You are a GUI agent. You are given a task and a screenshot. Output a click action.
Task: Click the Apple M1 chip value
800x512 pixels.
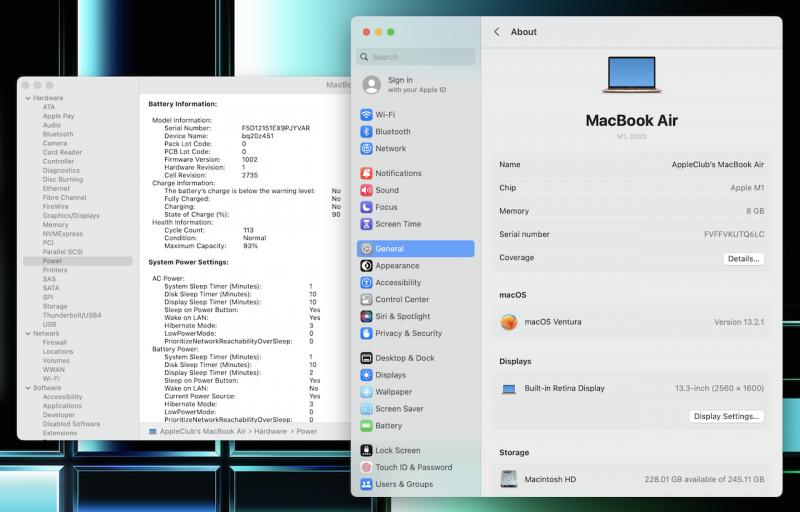pyautogui.click(x=747, y=188)
